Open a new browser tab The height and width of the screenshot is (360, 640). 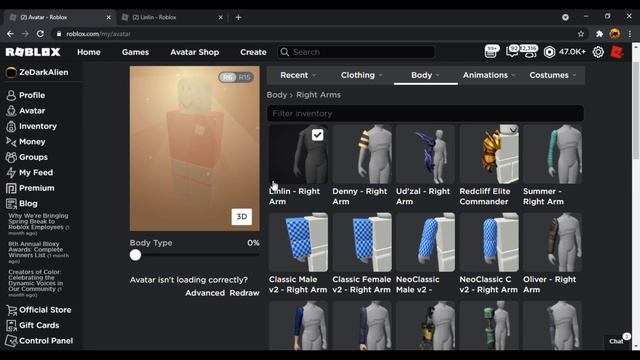tap(238, 17)
